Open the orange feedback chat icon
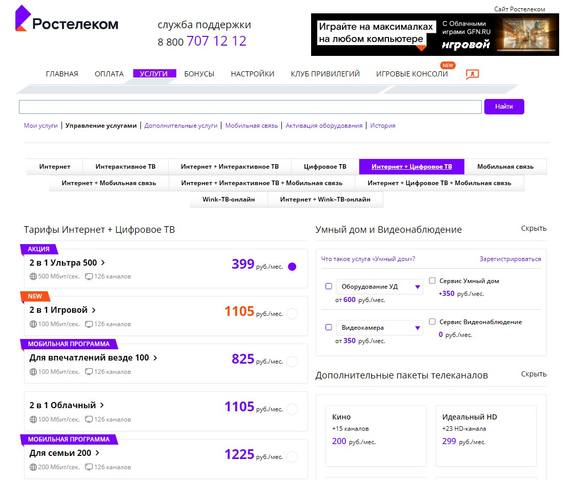 (x=472, y=74)
